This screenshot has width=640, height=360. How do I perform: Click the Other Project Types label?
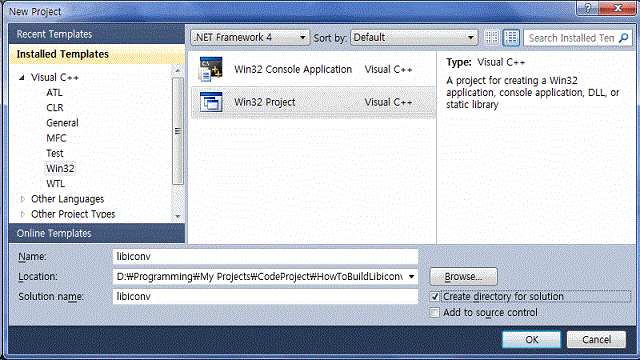click(x=73, y=214)
